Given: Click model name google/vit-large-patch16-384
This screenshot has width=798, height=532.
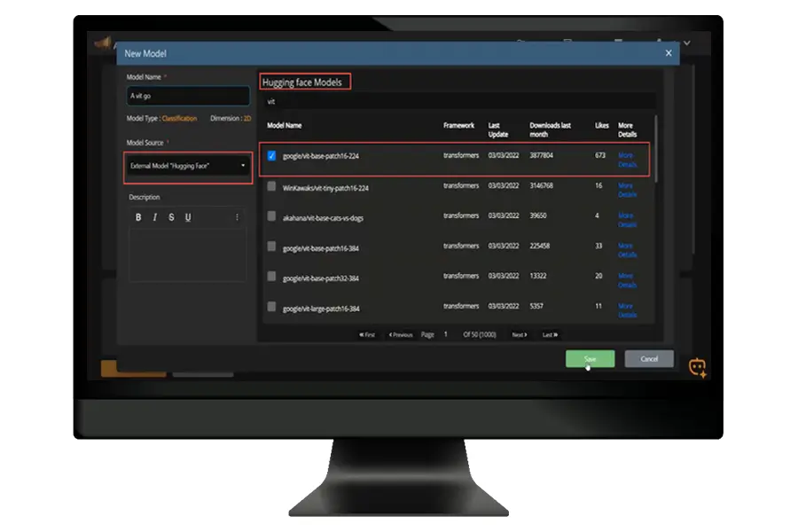Looking at the screenshot, I should click(x=321, y=309).
